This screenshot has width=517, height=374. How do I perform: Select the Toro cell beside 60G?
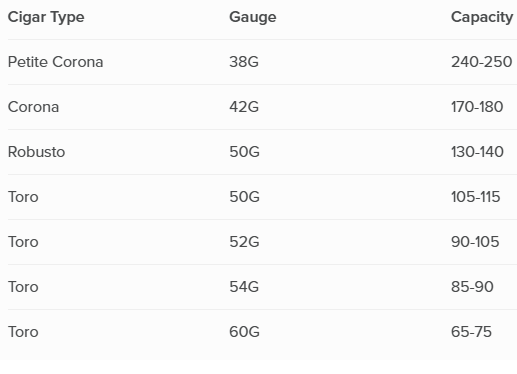(23, 332)
